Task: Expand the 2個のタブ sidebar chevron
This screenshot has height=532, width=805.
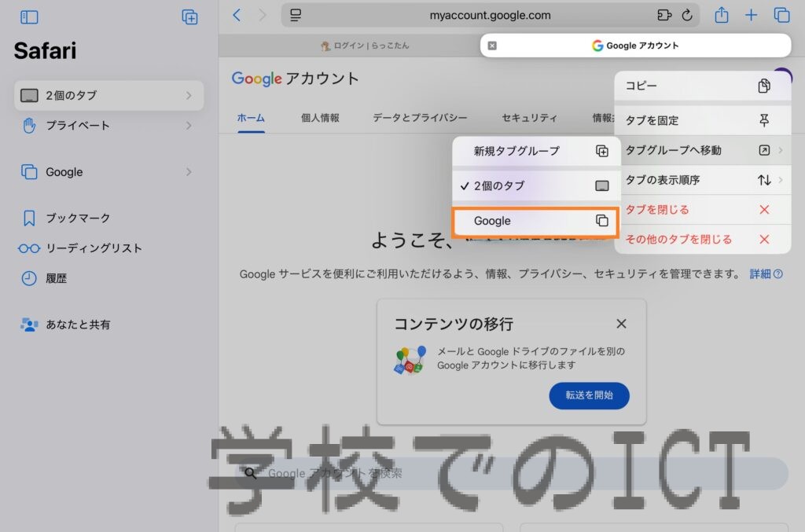Action: click(189, 95)
